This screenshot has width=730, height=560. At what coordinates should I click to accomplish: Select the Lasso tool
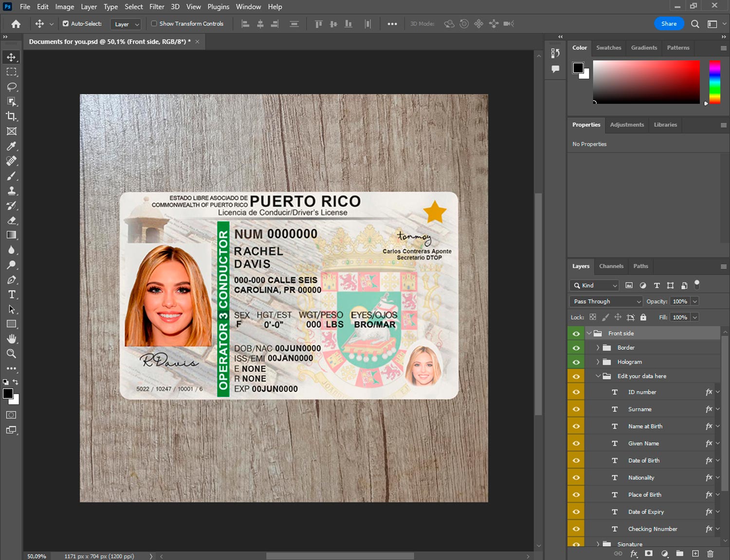12,87
